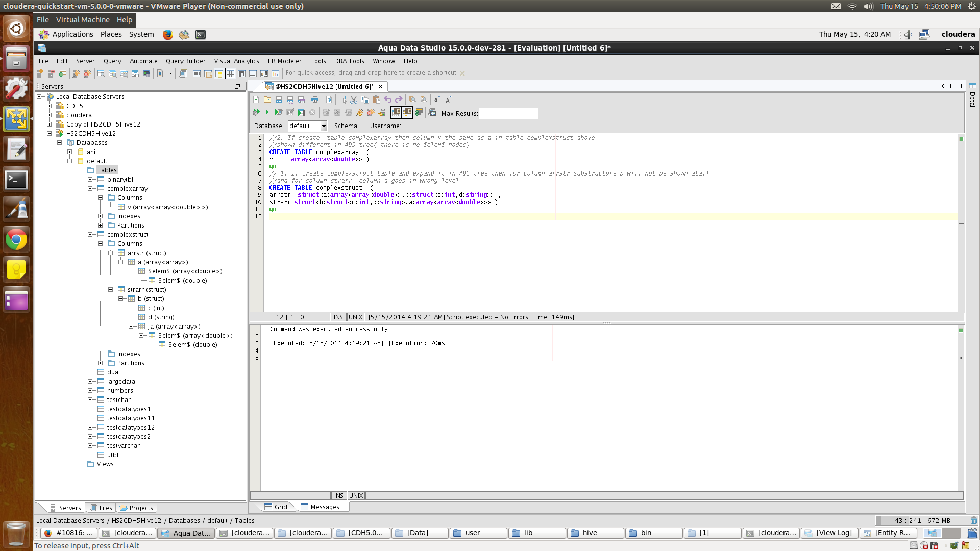Click the Save file icon in editor toolbar
The image size is (980, 551).
[279, 100]
